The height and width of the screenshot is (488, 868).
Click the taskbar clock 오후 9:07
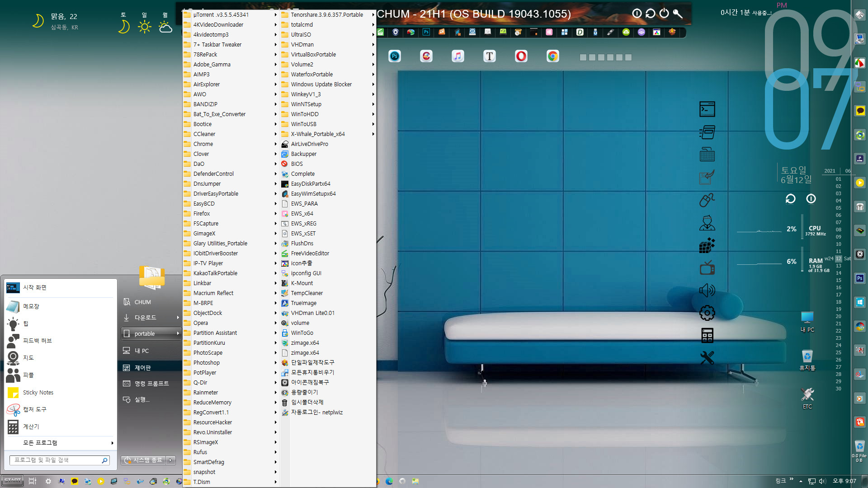pyautogui.click(x=844, y=481)
